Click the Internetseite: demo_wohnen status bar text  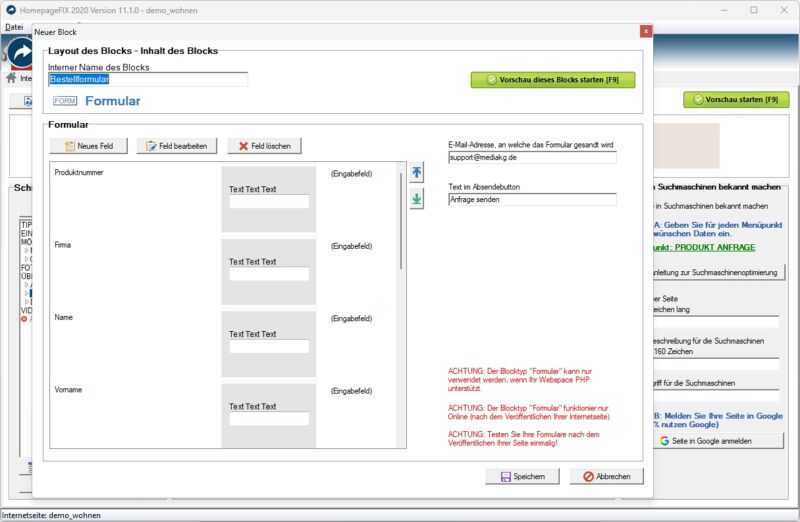(x=52, y=515)
